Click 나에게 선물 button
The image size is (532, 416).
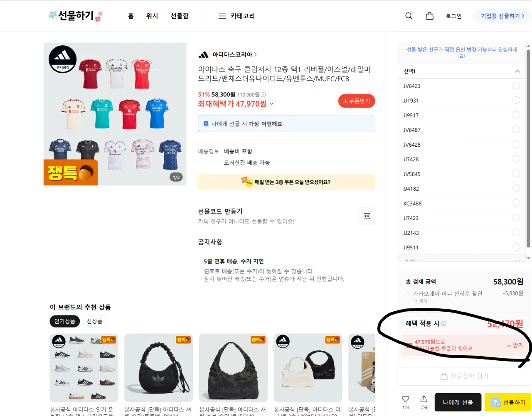click(x=458, y=402)
